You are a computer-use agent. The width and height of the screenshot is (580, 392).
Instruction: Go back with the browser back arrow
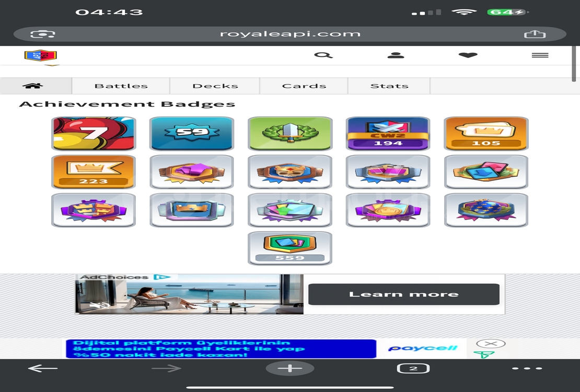[x=43, y=368]
